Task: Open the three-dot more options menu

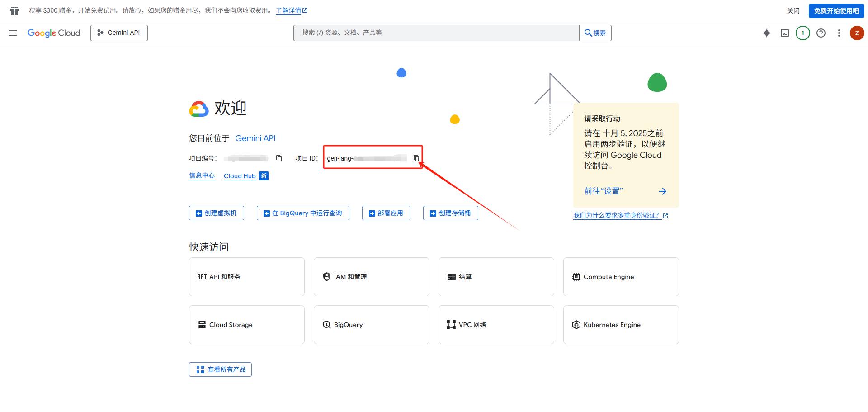Action: [839, 33]
